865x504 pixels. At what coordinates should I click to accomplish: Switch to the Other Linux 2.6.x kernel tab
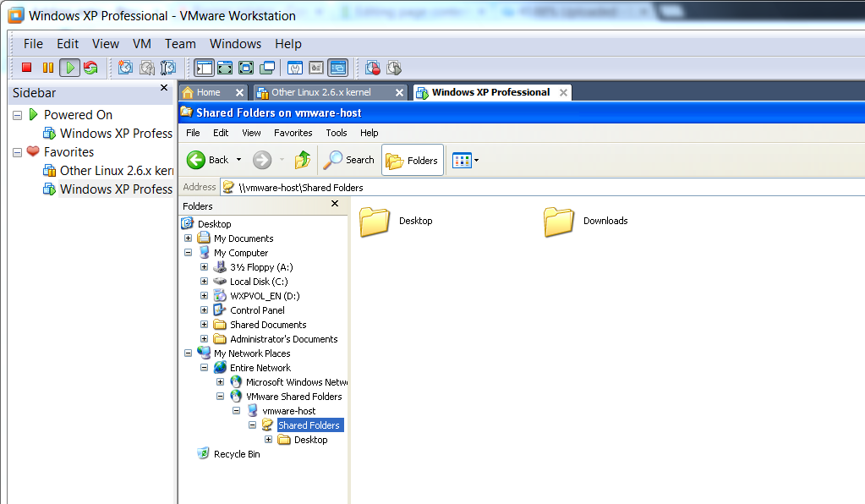click(x=321, y=93)
